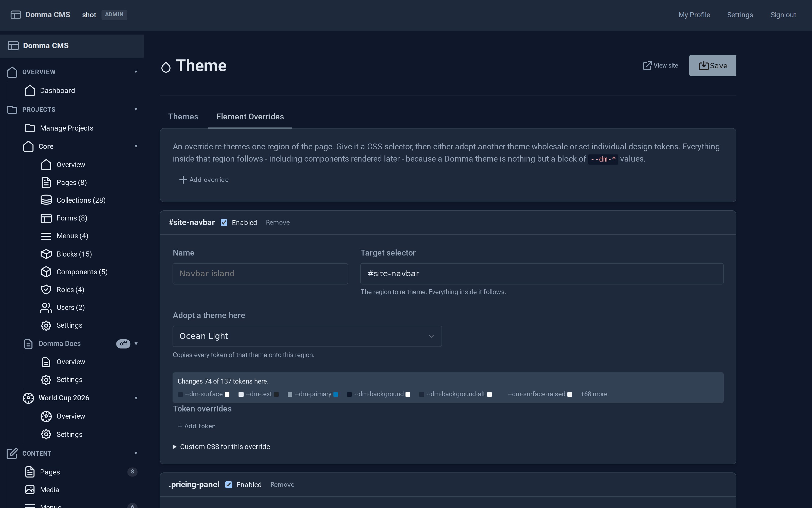Focus the Name input field
This screenshot has width=812, height=508.
point(260,274)
